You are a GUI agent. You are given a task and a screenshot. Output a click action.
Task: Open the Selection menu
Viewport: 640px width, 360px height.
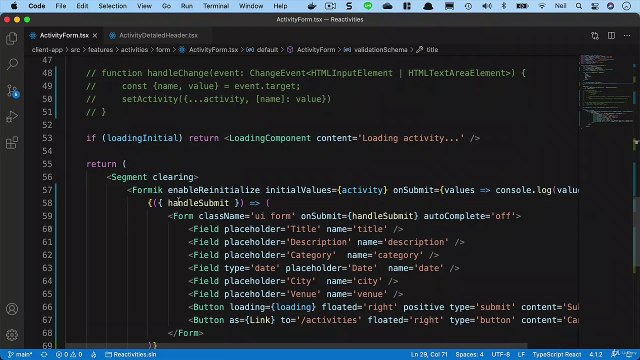coord(112,6)
